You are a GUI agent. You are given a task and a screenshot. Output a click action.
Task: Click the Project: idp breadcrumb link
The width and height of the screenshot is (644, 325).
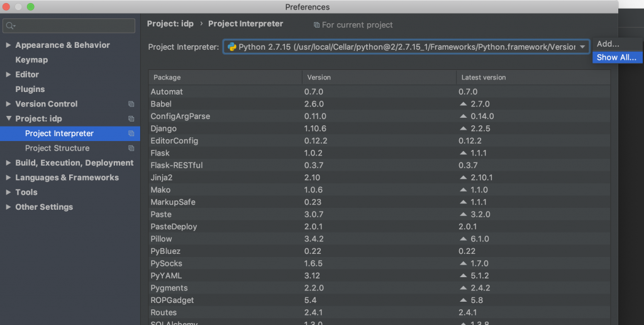(170, 24)
